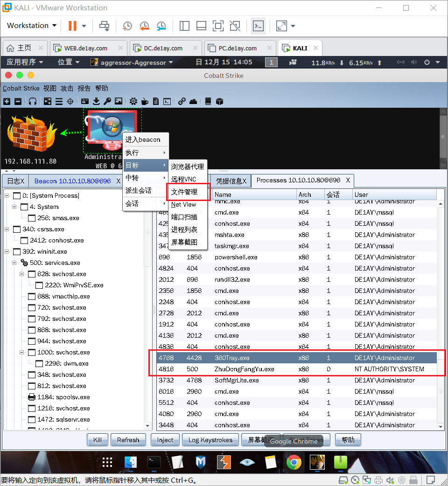Select 进入beacon in context menu

coord(146,139)
